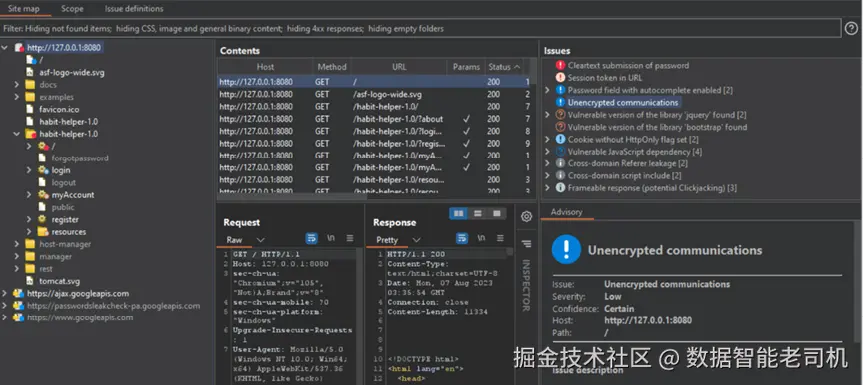Click the gear icon next to register
Screen dimensions: 863x385
(x=42, y=219)
